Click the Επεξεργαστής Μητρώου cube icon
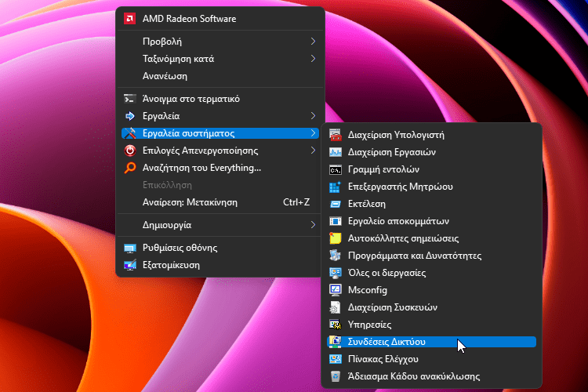588x392 pixels. 335,187
